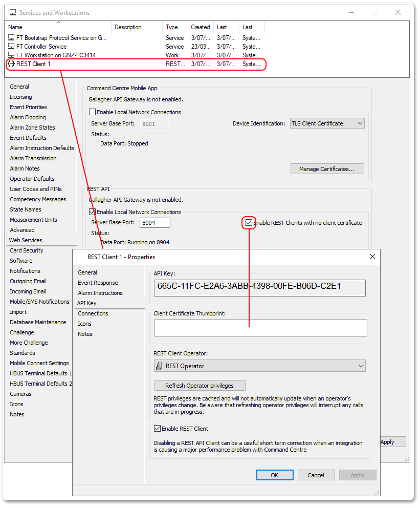The width and height of the screenshot is (420, 508).
Task: Click the 'Data Port: Stopped' status text
Action: [124, 143]
